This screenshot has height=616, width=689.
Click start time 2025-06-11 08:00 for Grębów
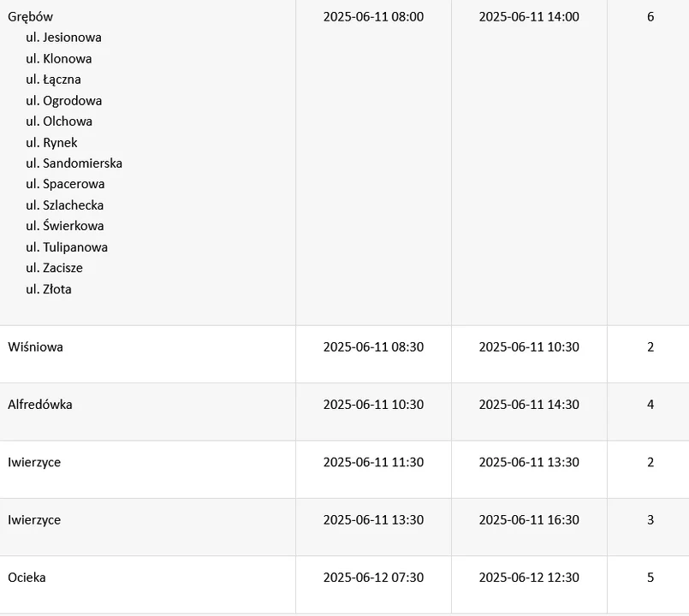click(x=373, y=17)
